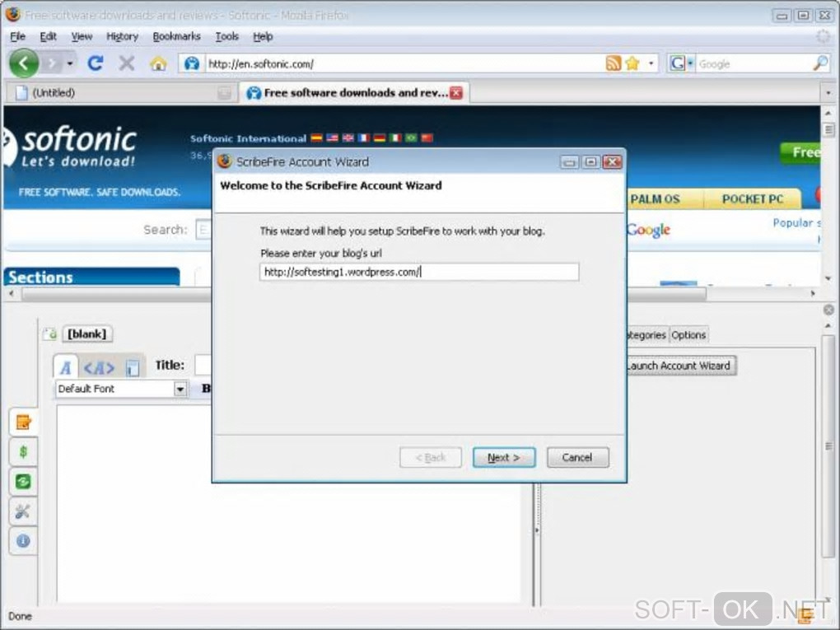Switch to rich text editing A tab

66,367
